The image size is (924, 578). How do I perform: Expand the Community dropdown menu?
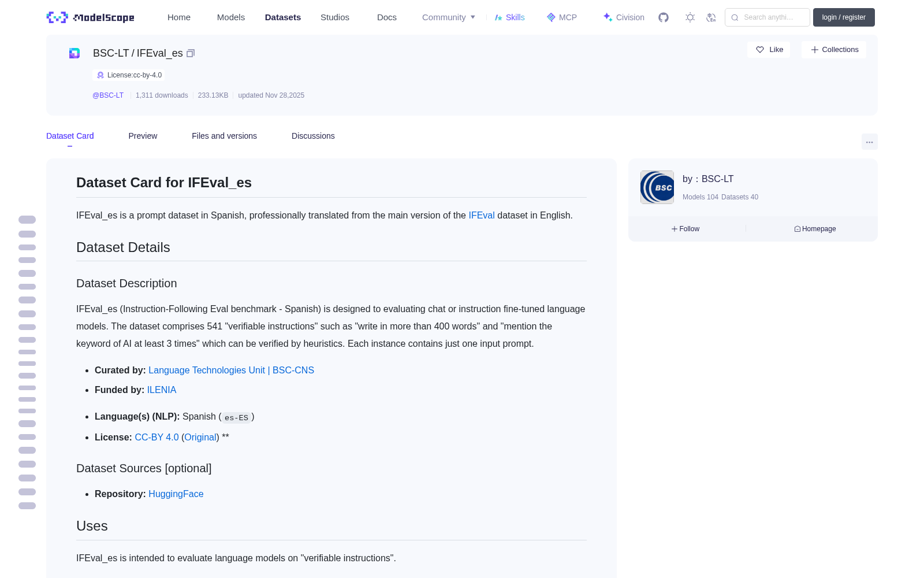click(x=449, y=17)
